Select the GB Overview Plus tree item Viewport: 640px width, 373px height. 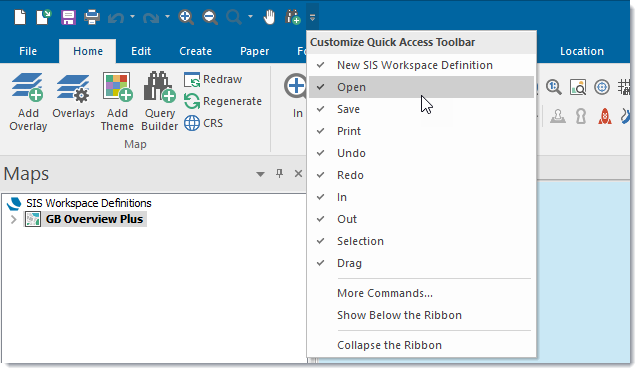pyautogui.click(x=94, y=219)
